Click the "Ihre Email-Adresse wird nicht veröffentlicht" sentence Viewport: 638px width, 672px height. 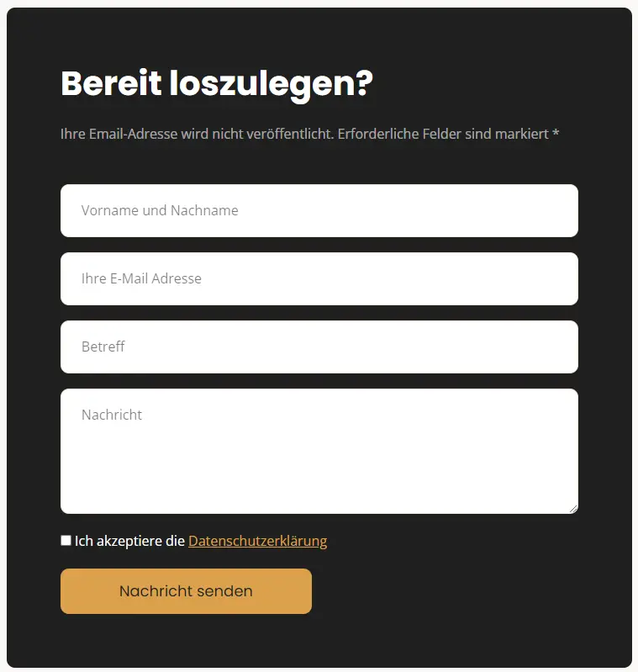(197, 134)
